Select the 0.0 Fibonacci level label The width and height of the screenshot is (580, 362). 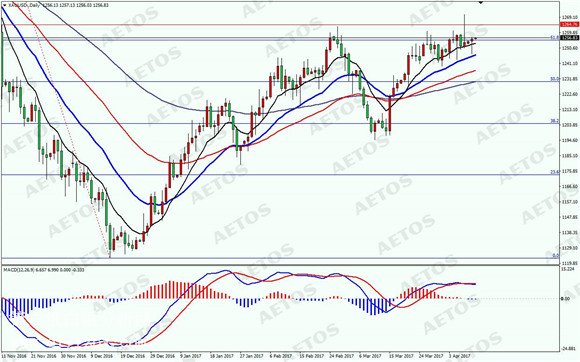point(555,256)
